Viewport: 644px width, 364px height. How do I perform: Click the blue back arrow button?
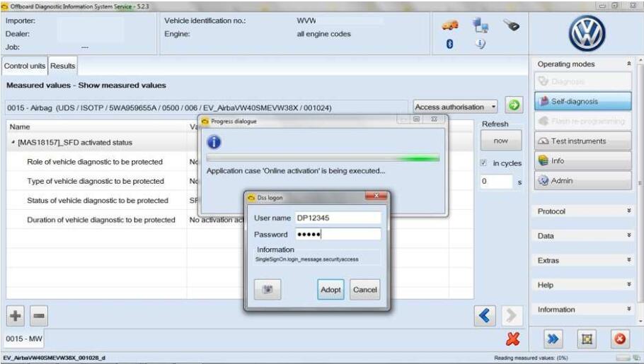pyautogui.click(x=485, y=315)
